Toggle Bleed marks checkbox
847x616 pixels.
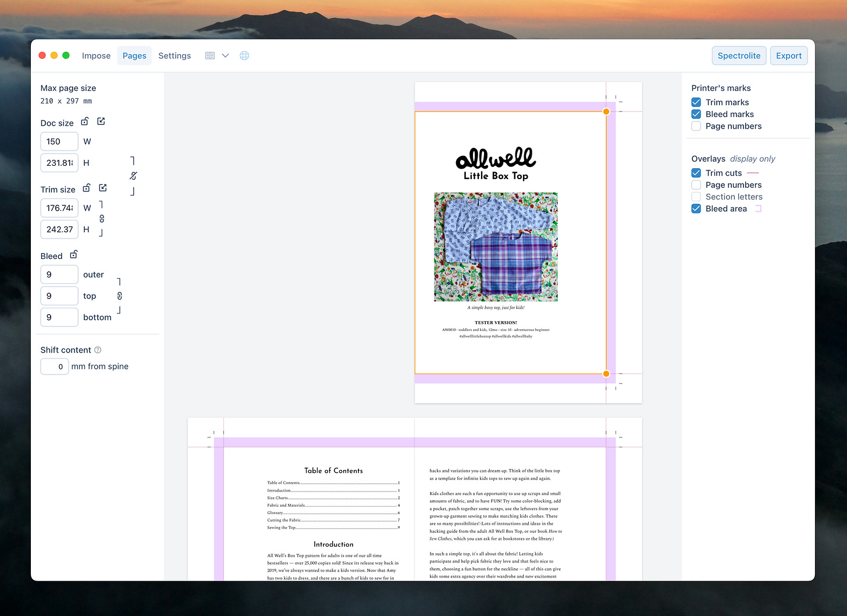coord(696,114)
